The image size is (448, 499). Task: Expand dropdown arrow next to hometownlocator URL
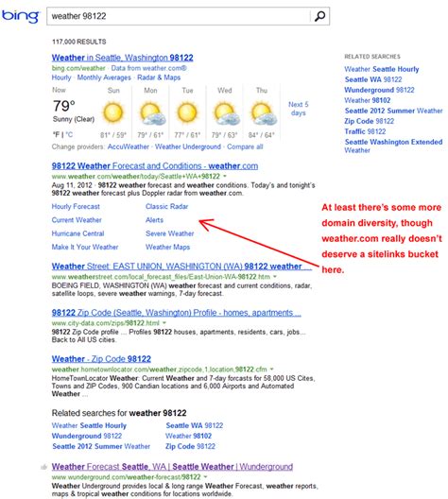click(x=271, y=370)
